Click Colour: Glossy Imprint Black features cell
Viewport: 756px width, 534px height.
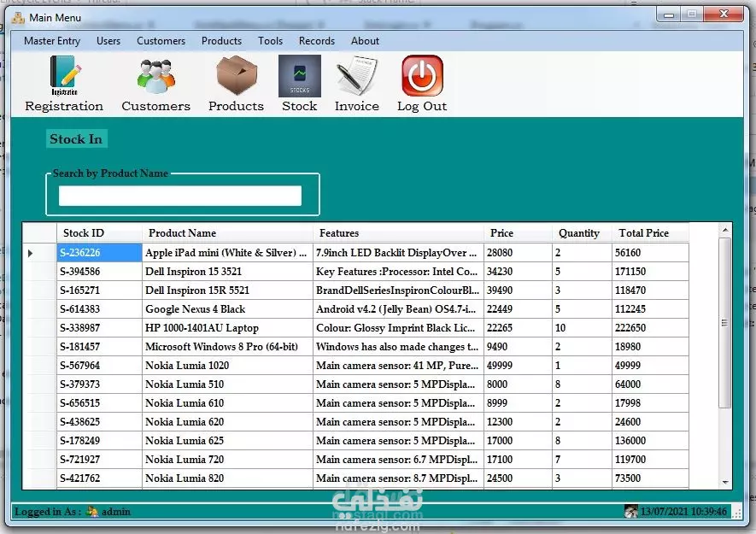(398, 328)
